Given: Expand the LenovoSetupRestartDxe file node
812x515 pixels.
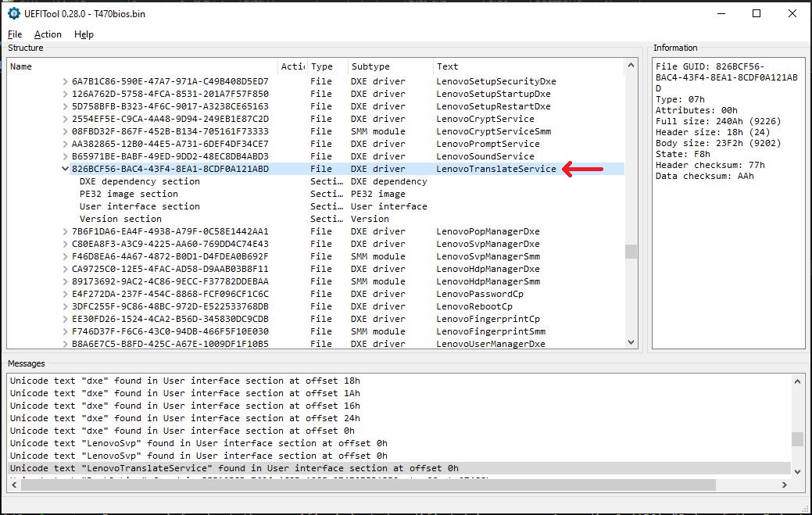Looking at the screenshot, I should tap(65, 106).
